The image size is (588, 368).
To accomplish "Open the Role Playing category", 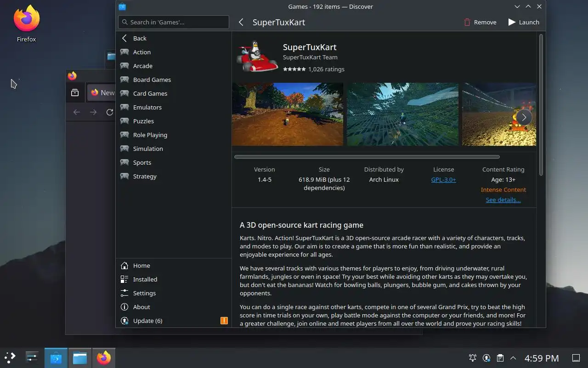I will (x=174, y=135).
